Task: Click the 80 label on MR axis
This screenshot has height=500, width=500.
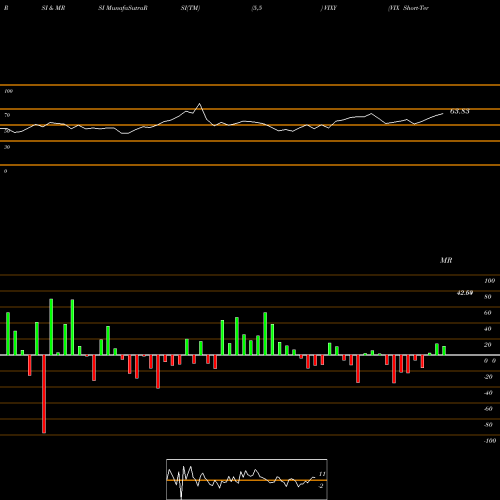Action: coord(488,297)
